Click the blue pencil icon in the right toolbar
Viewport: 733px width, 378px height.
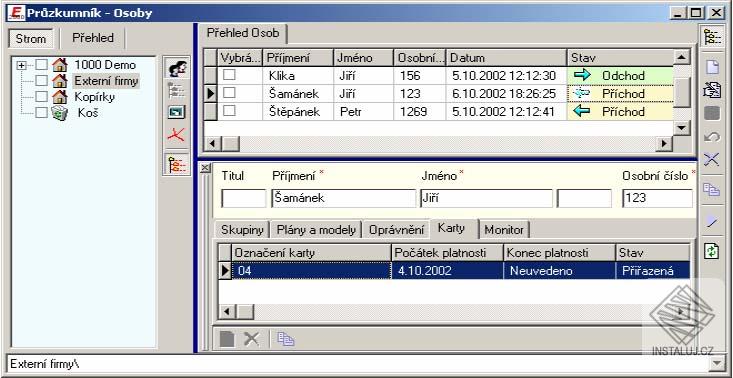click(711, 221)
